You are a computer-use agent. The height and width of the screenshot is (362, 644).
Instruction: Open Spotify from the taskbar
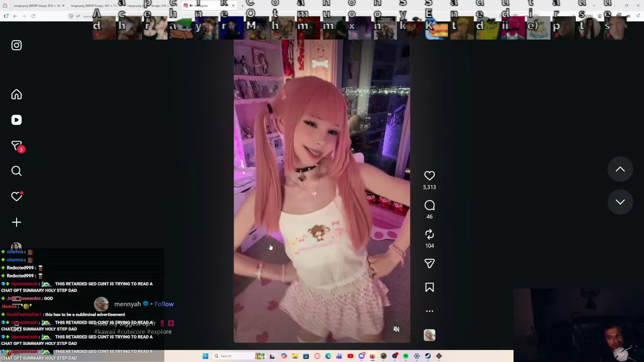406,356
